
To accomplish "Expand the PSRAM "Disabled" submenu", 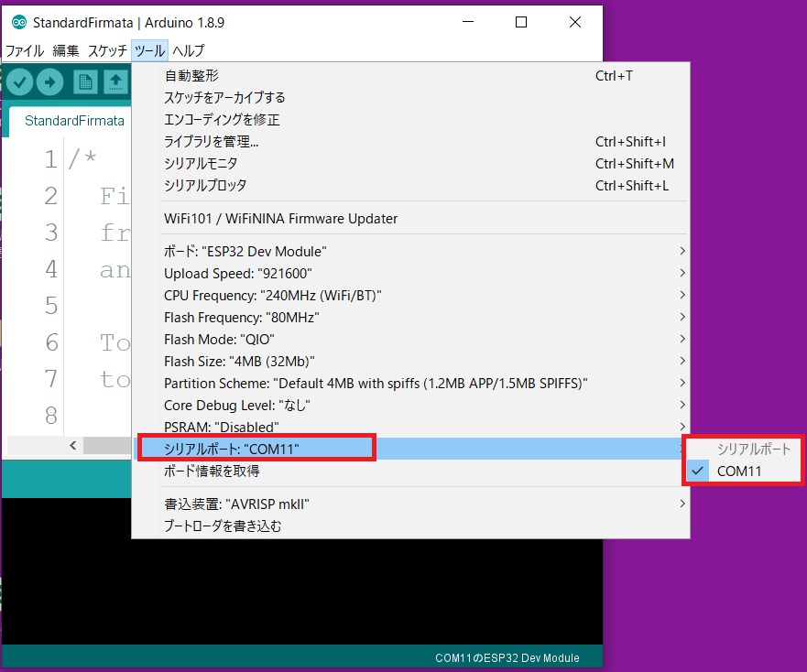I will 410,427.
